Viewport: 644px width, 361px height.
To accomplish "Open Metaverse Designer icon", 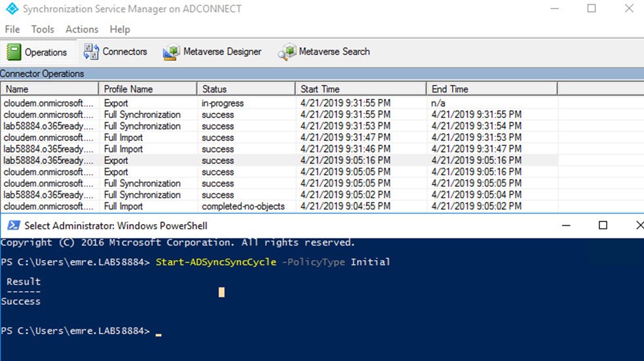I will [x=171, y=52].
